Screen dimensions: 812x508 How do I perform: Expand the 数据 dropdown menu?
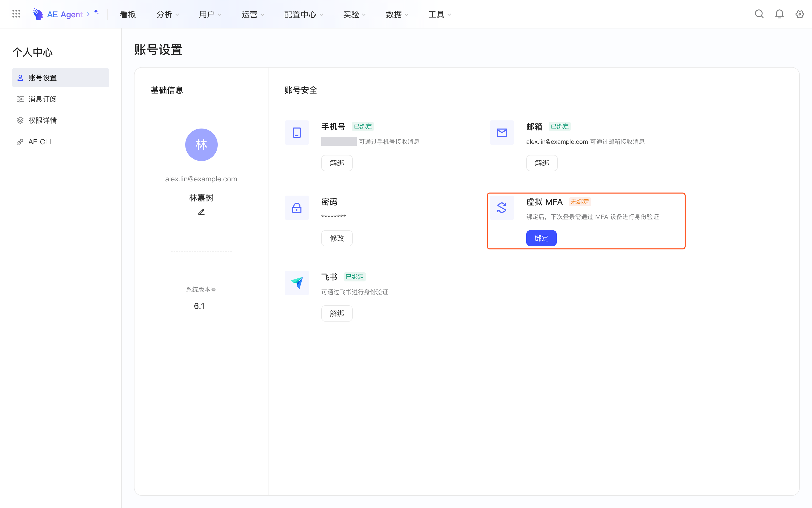click(397, 14)
